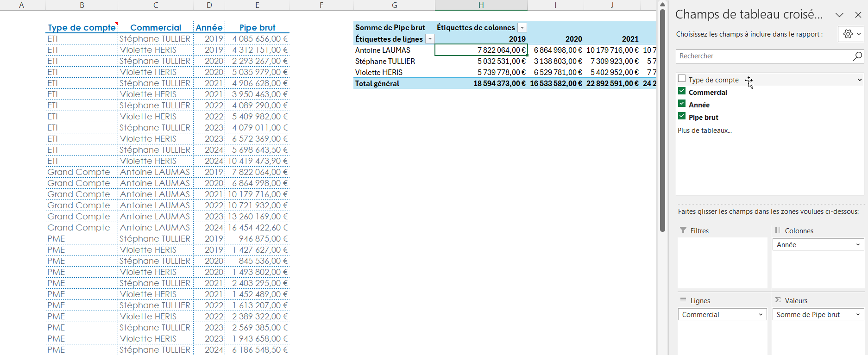The height and width of the screenshot is (355, 868).
Task: Click the magnifier search icon in the field search box
Action: point(857,56)
